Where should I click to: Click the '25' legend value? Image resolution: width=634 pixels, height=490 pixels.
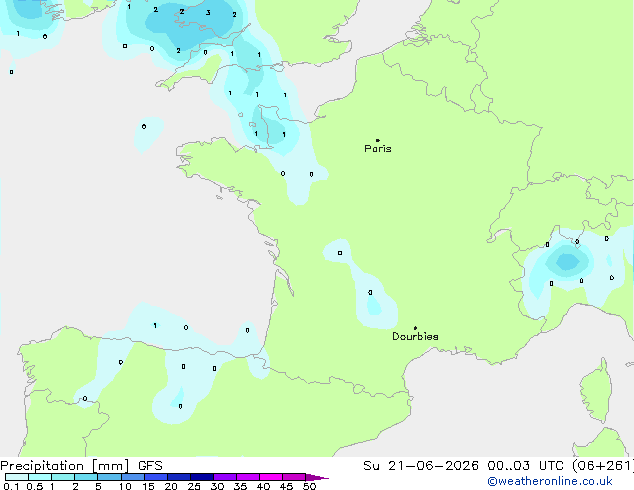(194, 486)
